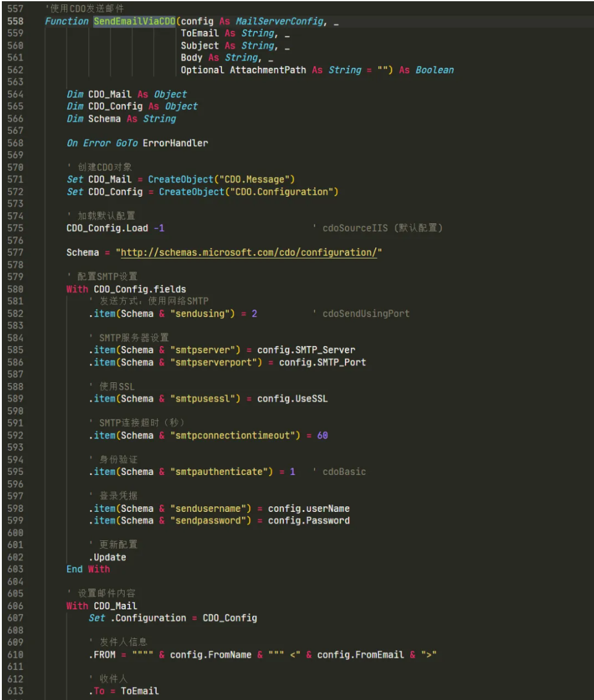Image resolution: width=594 pixels, height=700 pixels.
Task: Click config.Password value
Action: point(309,521)
